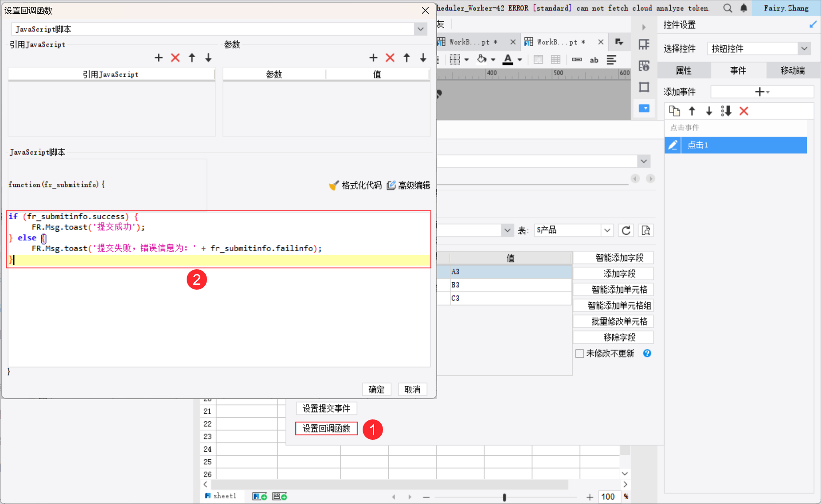Screen dimensions: 821x504
Task: Expand the JavaScript脚本 type dropdown
Action: click(x=420, y=29)
